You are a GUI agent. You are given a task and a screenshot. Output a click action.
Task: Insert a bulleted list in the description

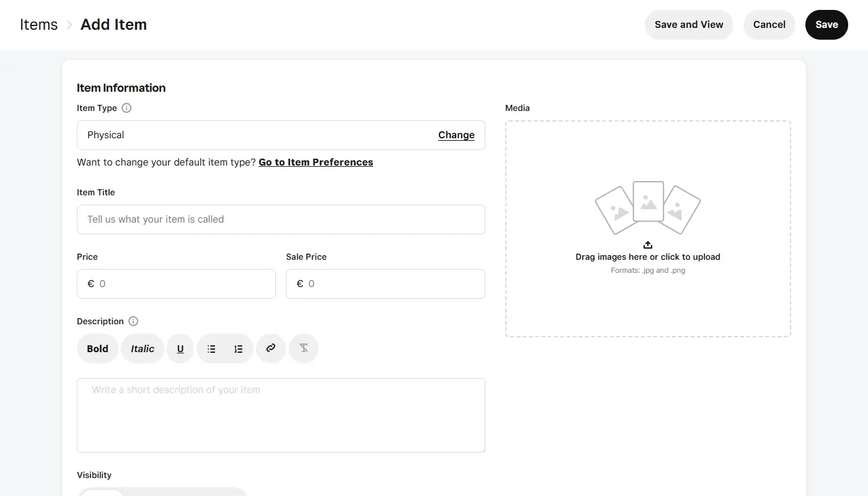point(211,348)
